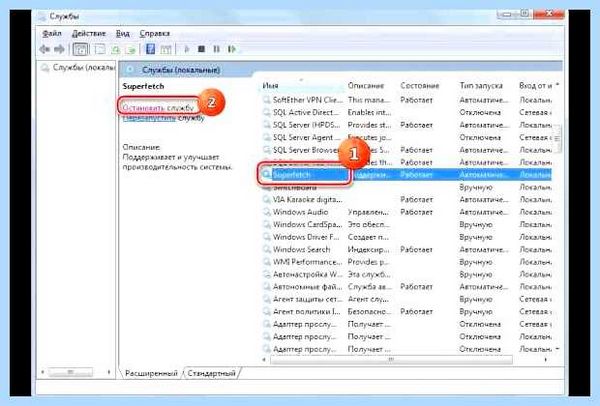
Task: Click the vertical scrollbar up arrow
Action: point(557,84)
